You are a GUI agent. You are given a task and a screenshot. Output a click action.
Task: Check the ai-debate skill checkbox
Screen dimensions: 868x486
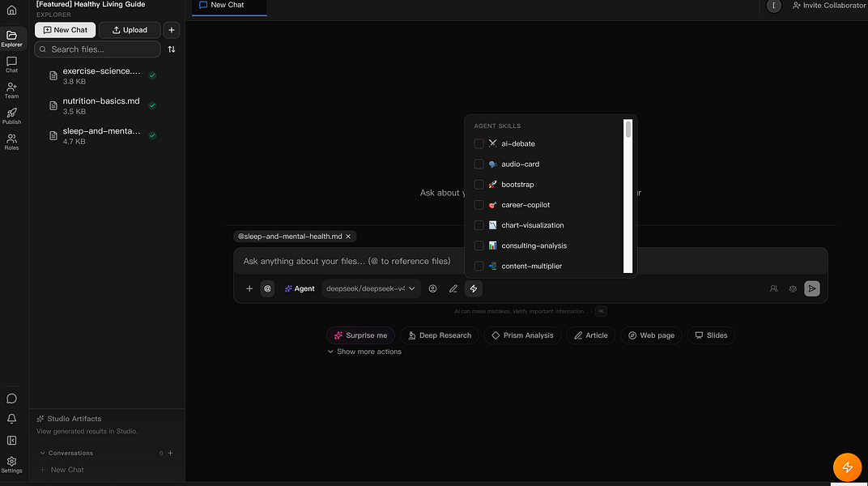click(479, 143)
